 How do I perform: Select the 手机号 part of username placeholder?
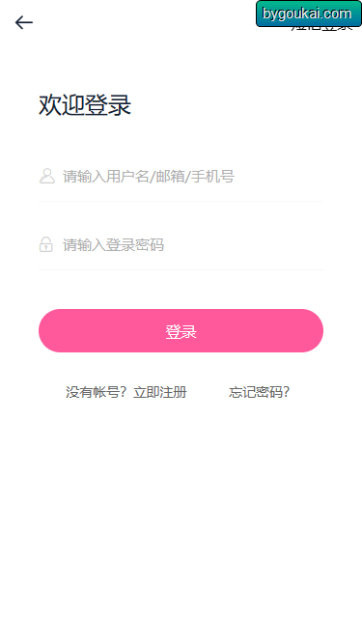[213, 177]
